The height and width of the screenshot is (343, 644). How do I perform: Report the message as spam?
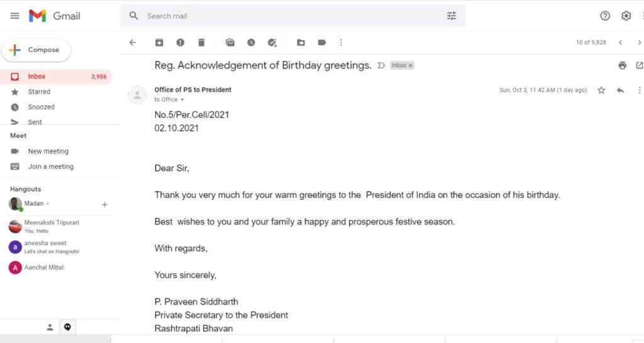point(180,42)
